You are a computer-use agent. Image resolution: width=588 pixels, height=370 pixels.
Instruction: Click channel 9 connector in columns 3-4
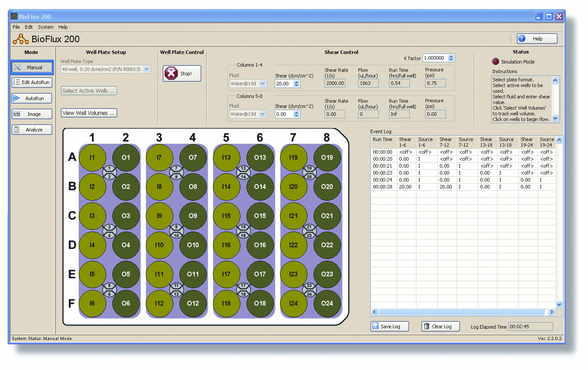point(176,227)
